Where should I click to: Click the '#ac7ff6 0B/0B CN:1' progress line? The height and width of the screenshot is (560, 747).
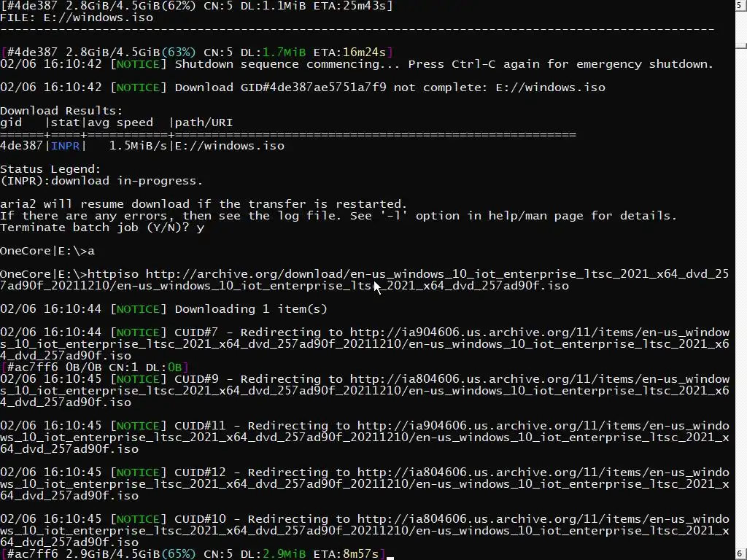click(94, 367)
